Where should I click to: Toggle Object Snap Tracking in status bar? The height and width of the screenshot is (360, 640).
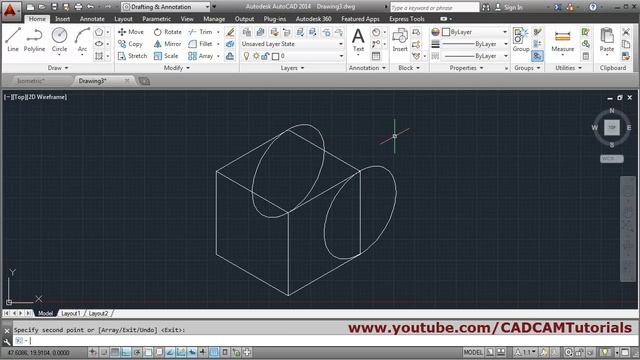tap(170, 352)
